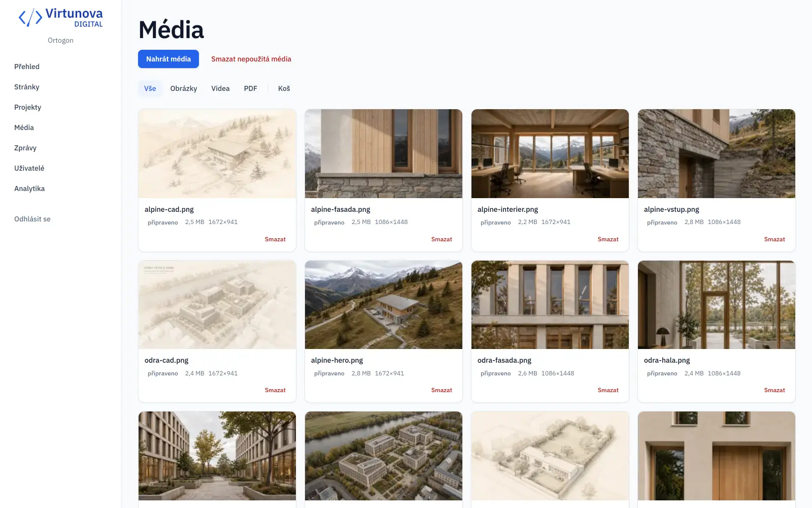Open alpine-interier.png thumbnail
The image size is (812, 508).
pos(550,153)
